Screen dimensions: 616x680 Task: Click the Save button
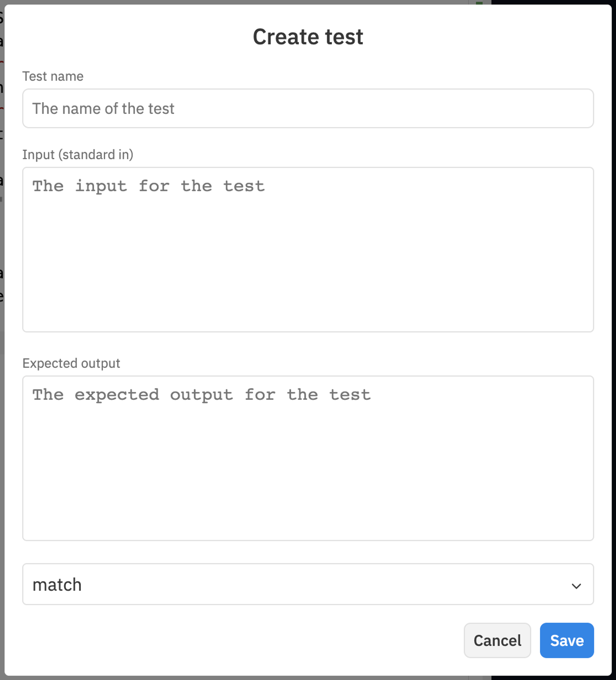(567, 641)
